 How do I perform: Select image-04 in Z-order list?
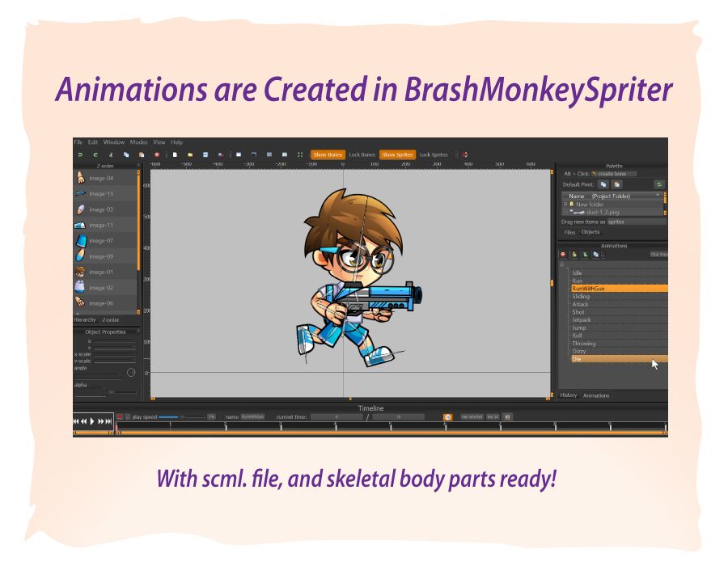coord(105,178)
